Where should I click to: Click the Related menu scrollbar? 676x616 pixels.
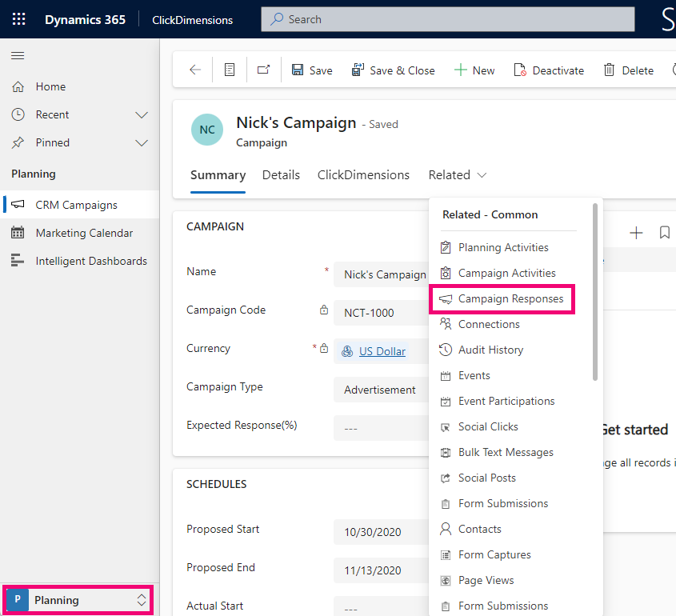(x=595, y=292)
